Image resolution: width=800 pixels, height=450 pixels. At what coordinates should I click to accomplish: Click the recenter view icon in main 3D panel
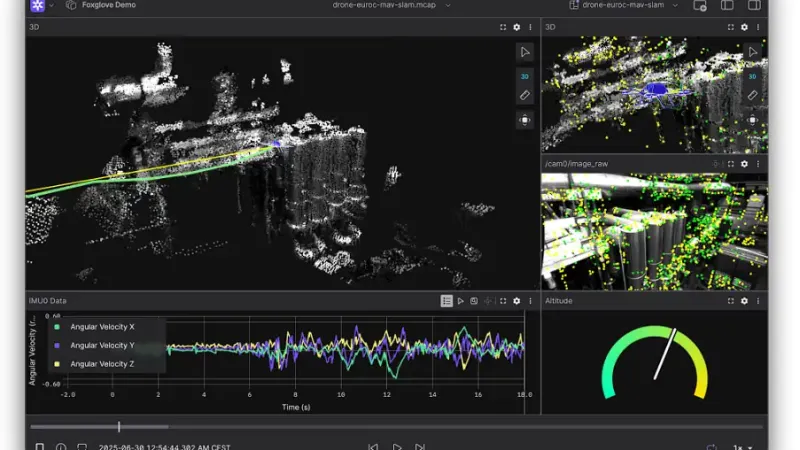pos(525,120)
